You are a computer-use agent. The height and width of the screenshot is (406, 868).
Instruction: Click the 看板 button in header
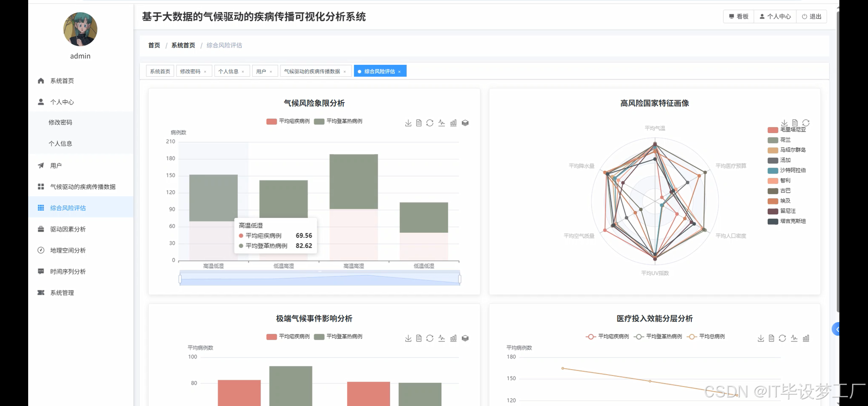click(738, 16)
